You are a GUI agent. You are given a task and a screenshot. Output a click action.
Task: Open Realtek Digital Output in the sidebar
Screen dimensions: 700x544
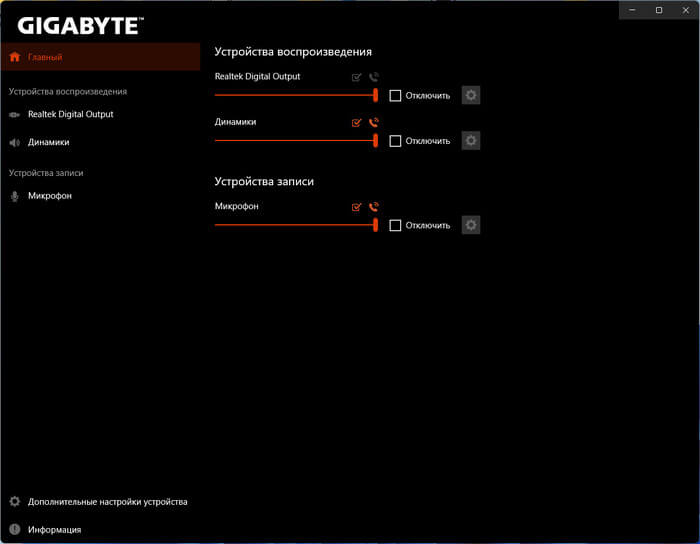coord(70,114)
